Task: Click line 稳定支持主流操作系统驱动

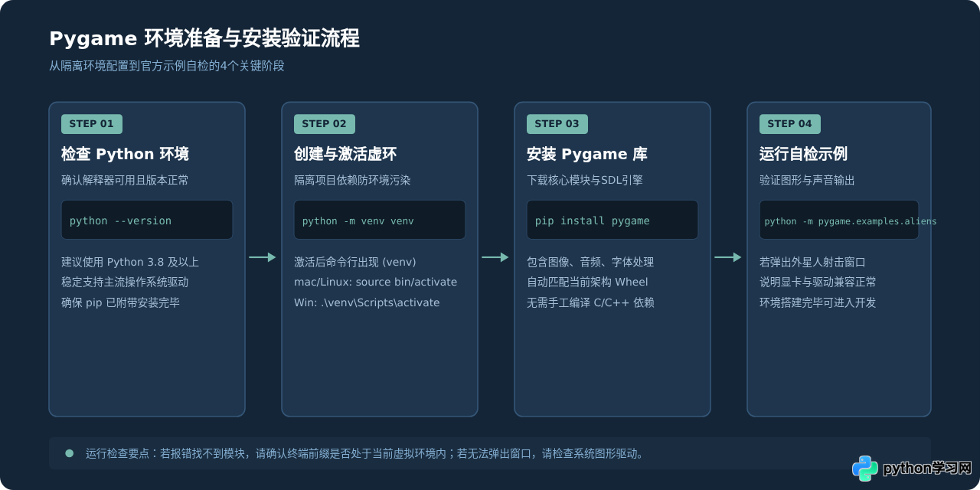Action: tap(125, 282)
